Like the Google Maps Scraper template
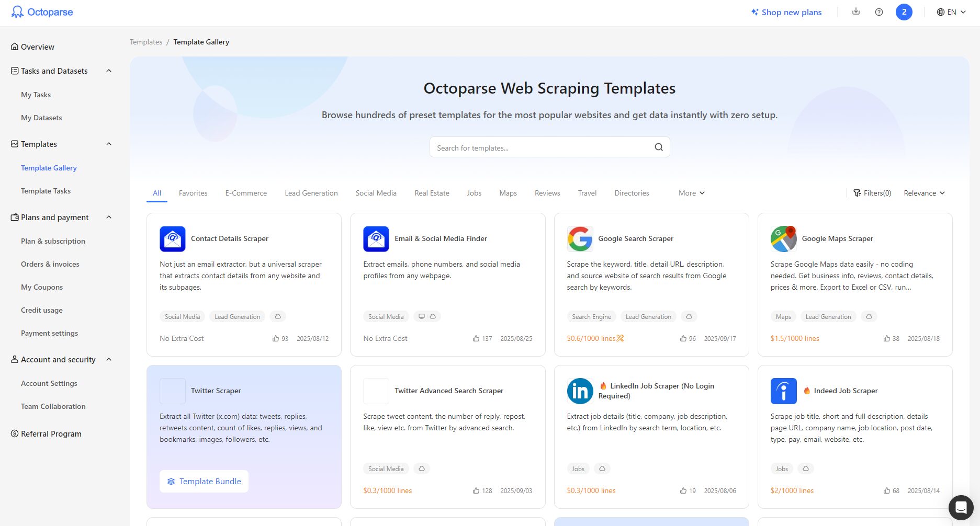 887,338
